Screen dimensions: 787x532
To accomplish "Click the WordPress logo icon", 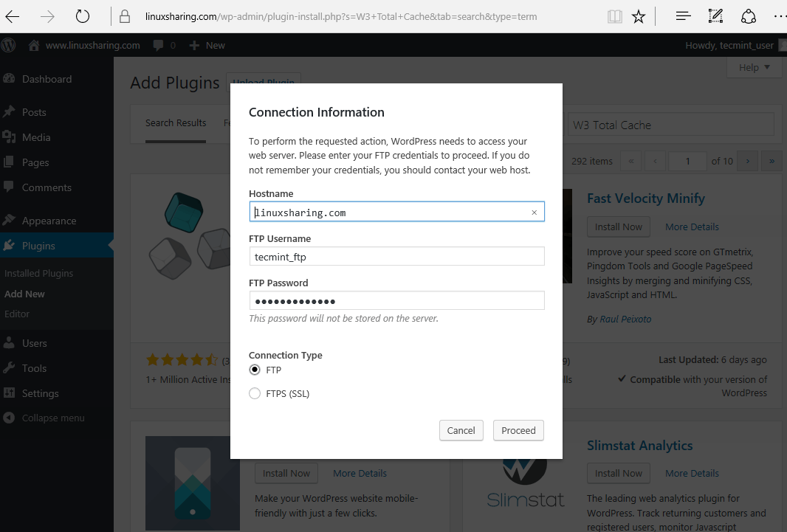I will (9, 45).
